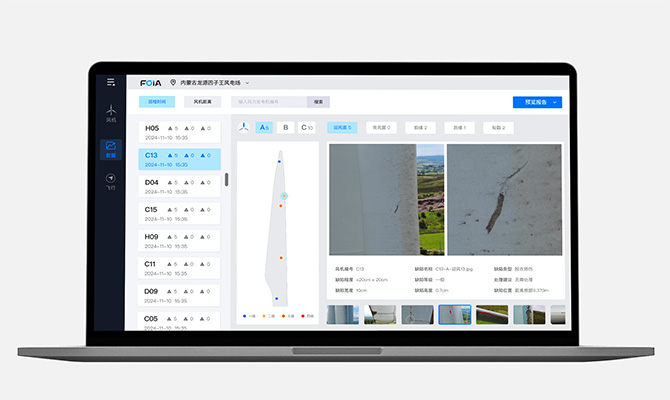Open the data chart sidebar icon
670x400 pixels.
click(111, 148)
